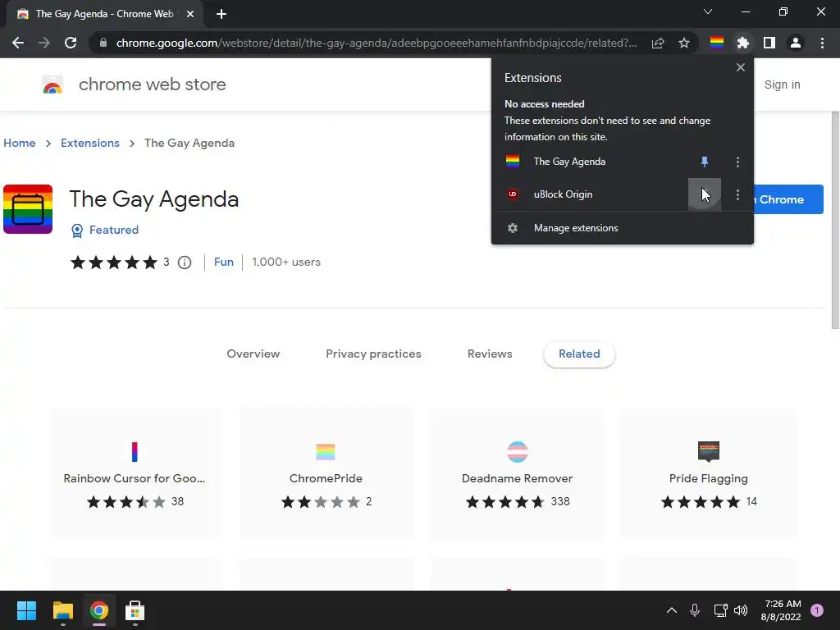Click the page vertical scrollbar
Viewport: 840px width, 630px height.
click(x=834, y=220)
